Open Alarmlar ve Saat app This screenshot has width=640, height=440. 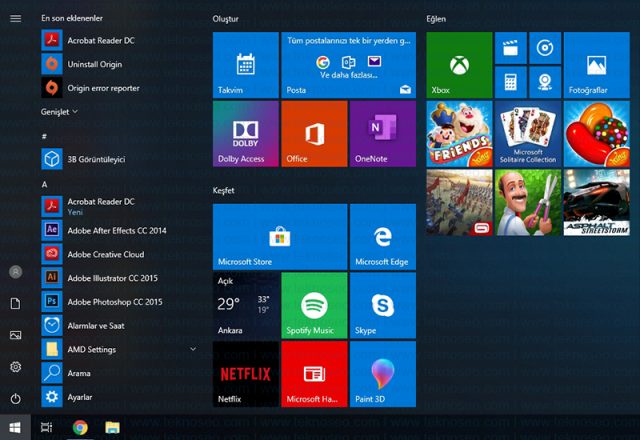120,325
